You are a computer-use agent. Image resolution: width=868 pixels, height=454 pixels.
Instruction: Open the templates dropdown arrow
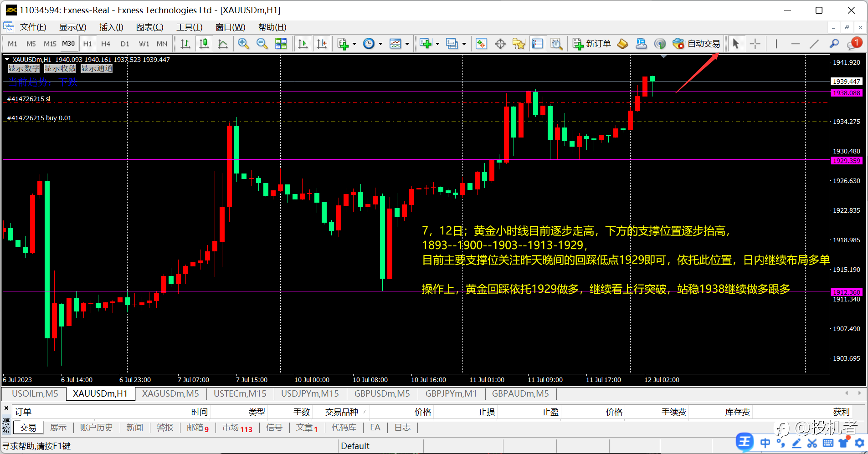pyautogui.click(x=407, y=44)
